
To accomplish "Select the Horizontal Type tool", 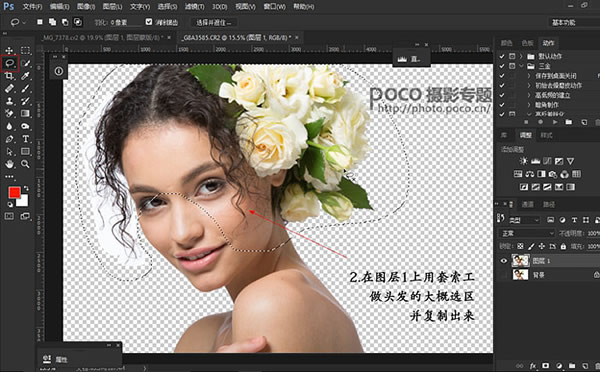I will 25,139.
